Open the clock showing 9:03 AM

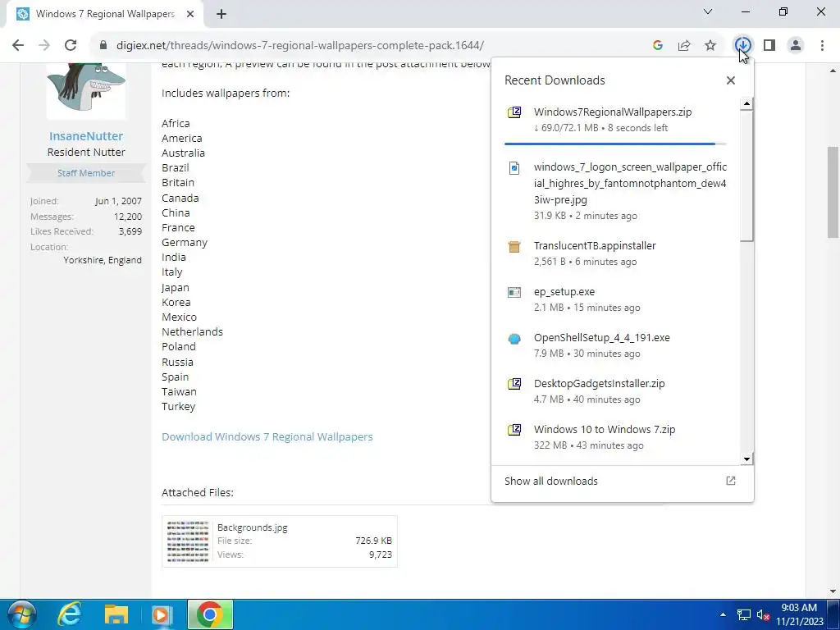799,614
